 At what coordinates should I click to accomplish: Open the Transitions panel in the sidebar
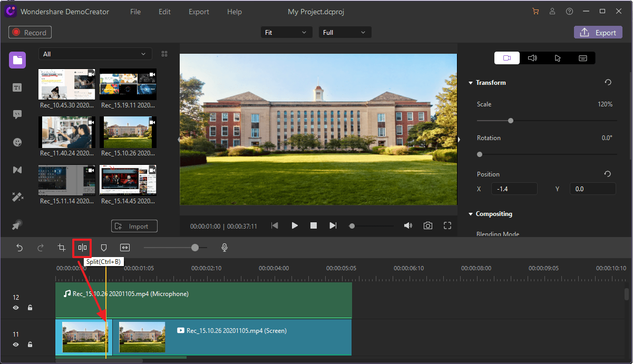[17, 170]
